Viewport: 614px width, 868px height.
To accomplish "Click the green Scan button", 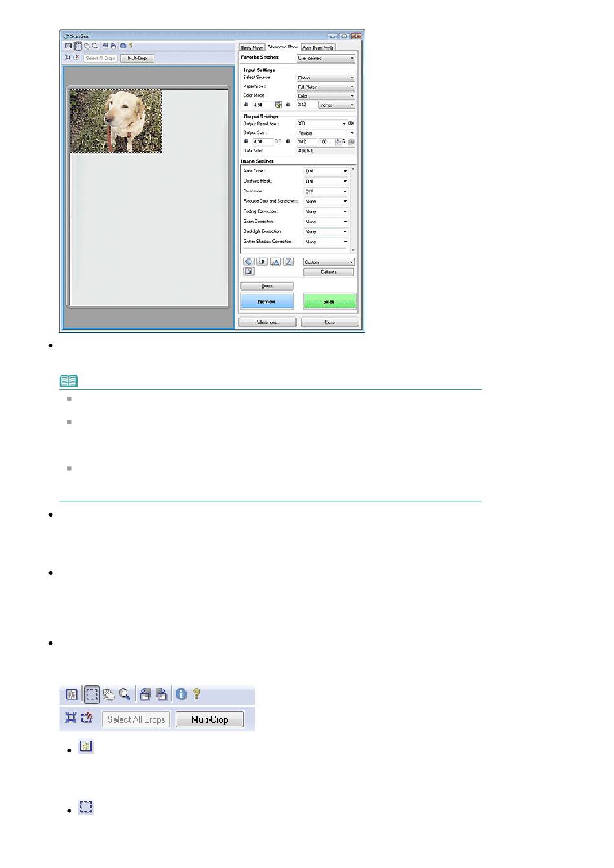I will pyautogui.click(x=330, y=302).
